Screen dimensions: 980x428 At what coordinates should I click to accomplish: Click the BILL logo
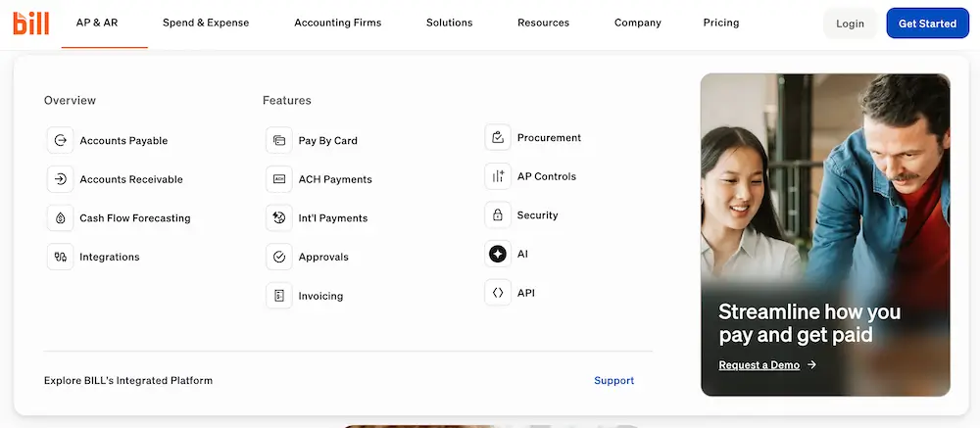click(x=31, y=24)
